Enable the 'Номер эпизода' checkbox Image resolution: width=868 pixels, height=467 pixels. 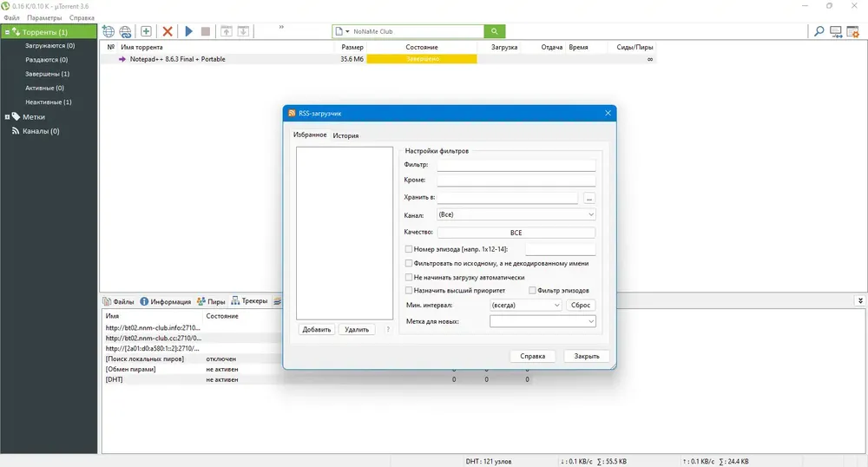pos(409,249)
